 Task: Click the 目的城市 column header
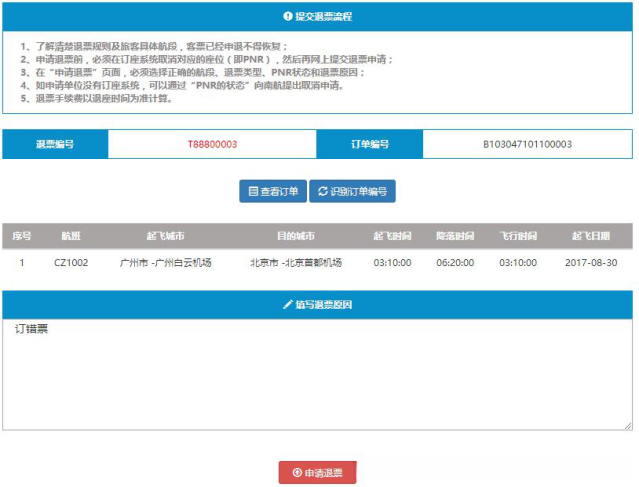[296, 236]
